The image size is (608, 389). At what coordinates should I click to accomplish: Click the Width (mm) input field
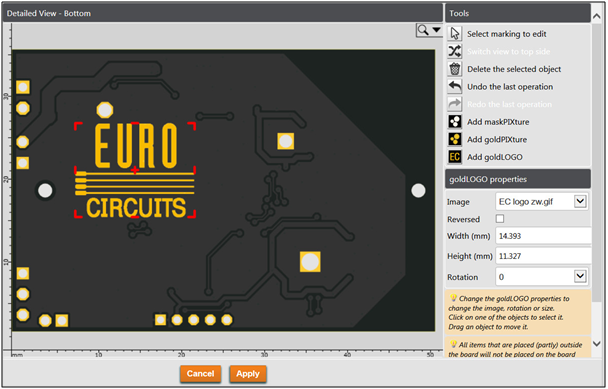click(543, 236)
